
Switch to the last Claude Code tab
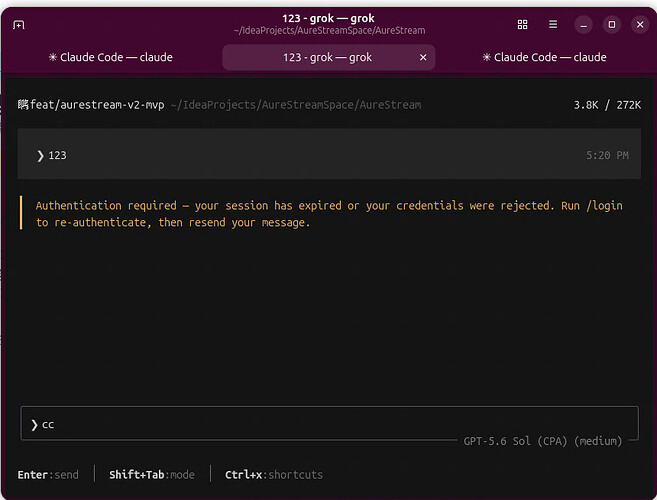[x=544, y=57]
